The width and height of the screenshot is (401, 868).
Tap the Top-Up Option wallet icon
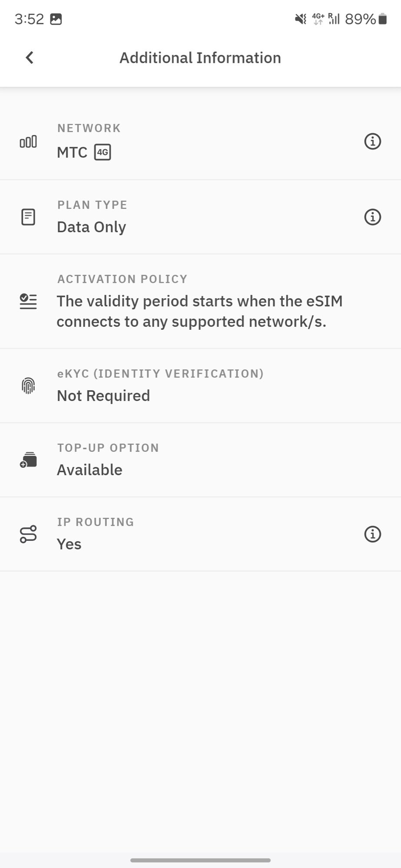click(28, 460)
